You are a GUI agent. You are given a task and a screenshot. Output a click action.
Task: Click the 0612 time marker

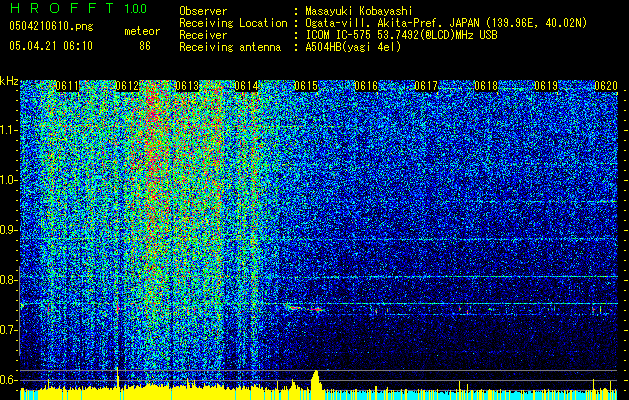pyautogui.click(x=127, y=86)
